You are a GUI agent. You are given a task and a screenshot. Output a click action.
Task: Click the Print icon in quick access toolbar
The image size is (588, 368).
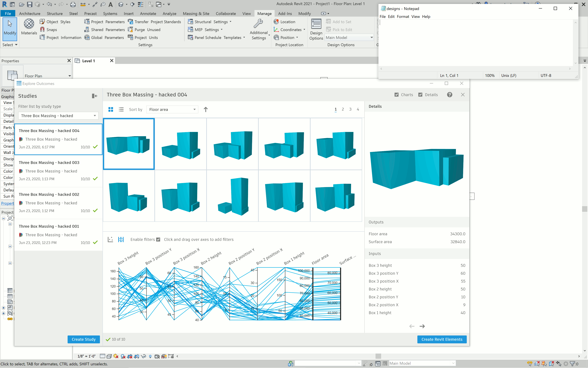pos(73,4)
